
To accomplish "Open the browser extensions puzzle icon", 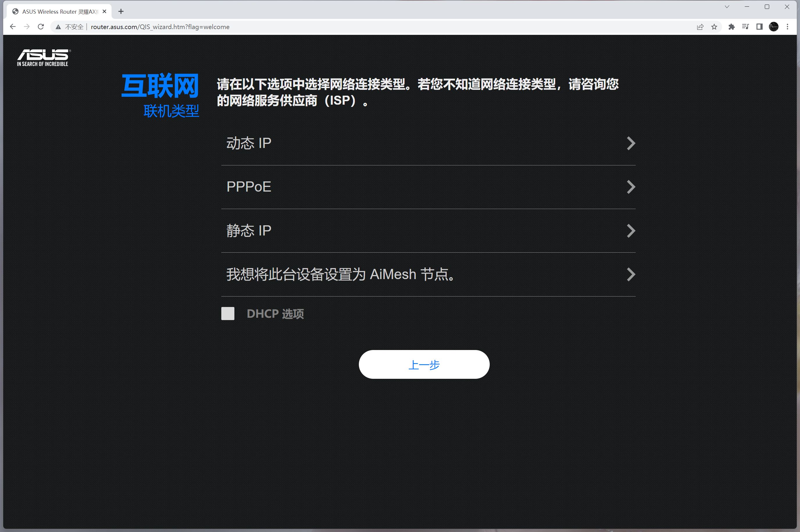I will point(731,27).
